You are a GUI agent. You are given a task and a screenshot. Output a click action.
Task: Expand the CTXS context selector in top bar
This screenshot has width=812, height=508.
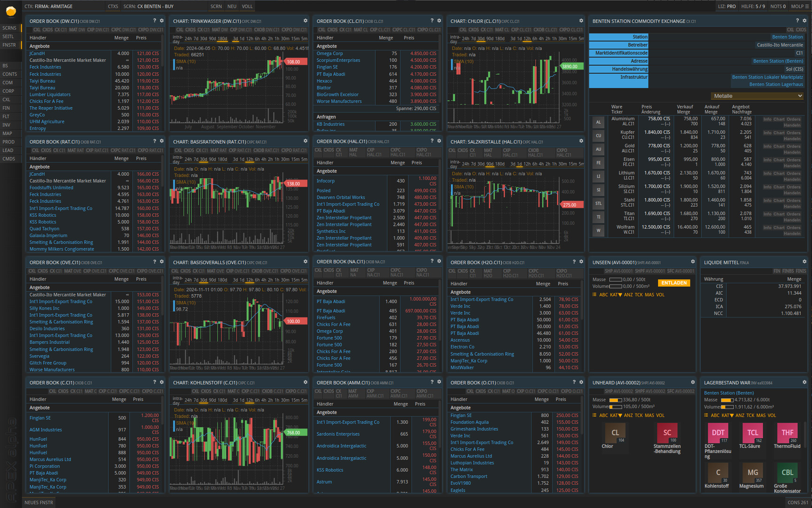point(113,7)
